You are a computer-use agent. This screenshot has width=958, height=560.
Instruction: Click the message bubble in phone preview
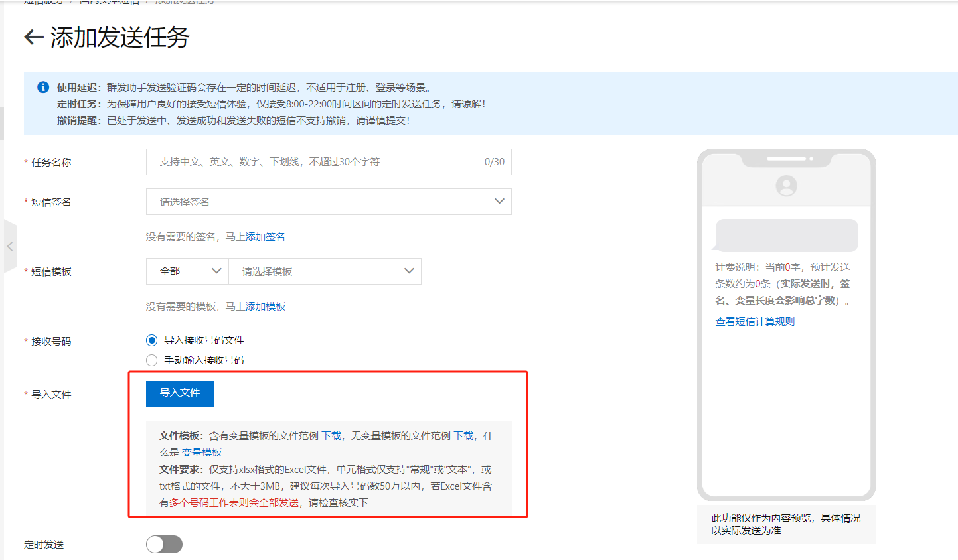click(787, 235)
